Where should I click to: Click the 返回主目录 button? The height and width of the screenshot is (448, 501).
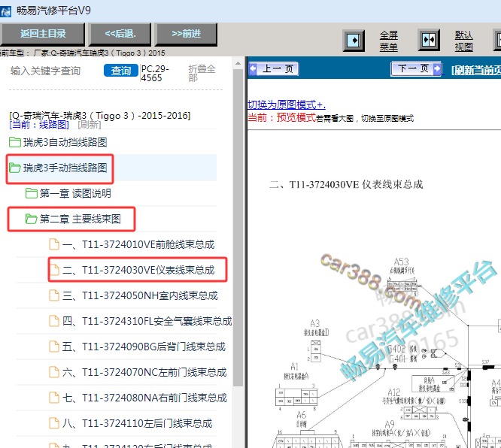click(42, 34)
